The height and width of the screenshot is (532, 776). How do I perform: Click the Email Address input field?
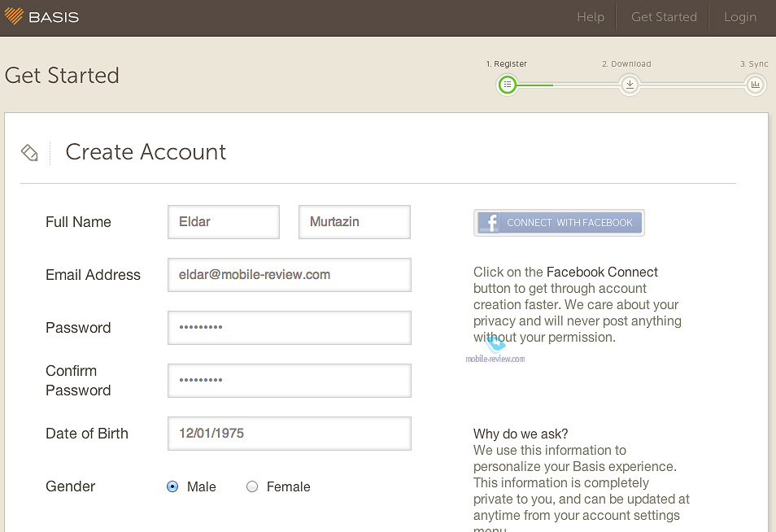coord(289,275)
